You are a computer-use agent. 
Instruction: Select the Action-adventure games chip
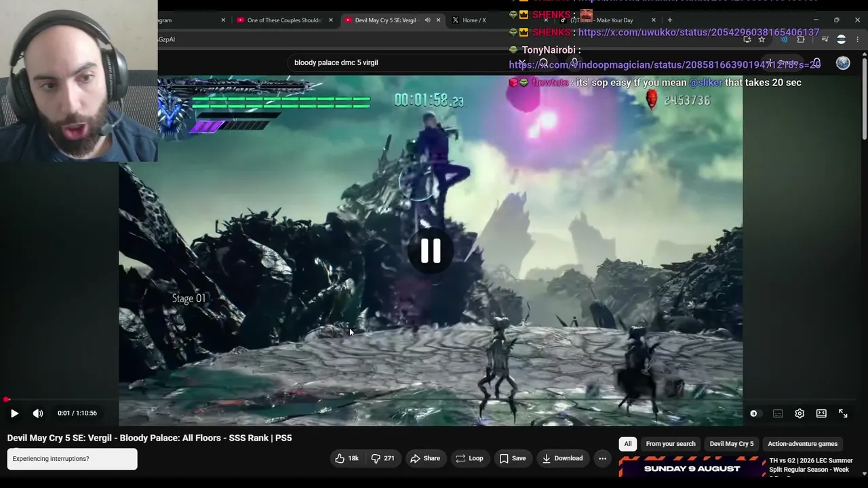point(803,444)
